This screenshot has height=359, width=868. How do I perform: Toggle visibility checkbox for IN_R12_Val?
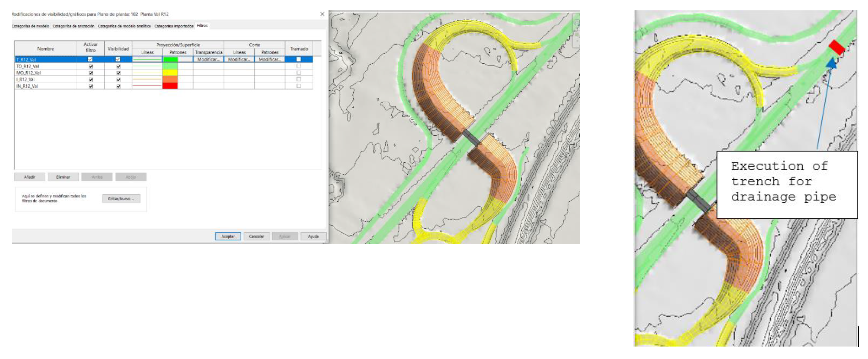pos(118,86)
